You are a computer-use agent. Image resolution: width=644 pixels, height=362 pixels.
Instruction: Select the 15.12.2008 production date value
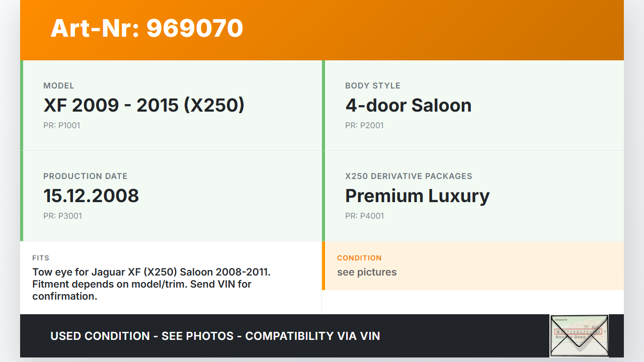tap(91, 196)
